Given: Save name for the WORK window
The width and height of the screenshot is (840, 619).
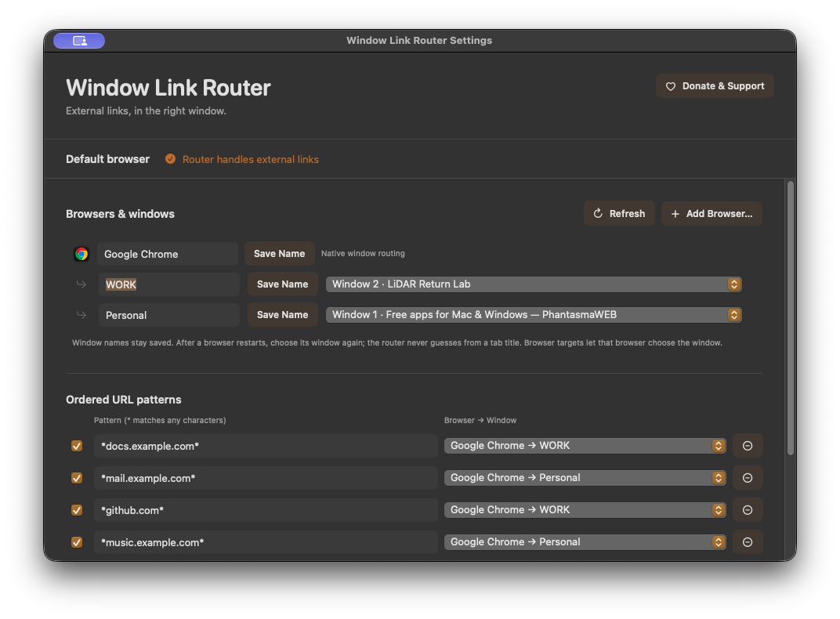Looking at the screenshot, I should (x=282, y=284).
